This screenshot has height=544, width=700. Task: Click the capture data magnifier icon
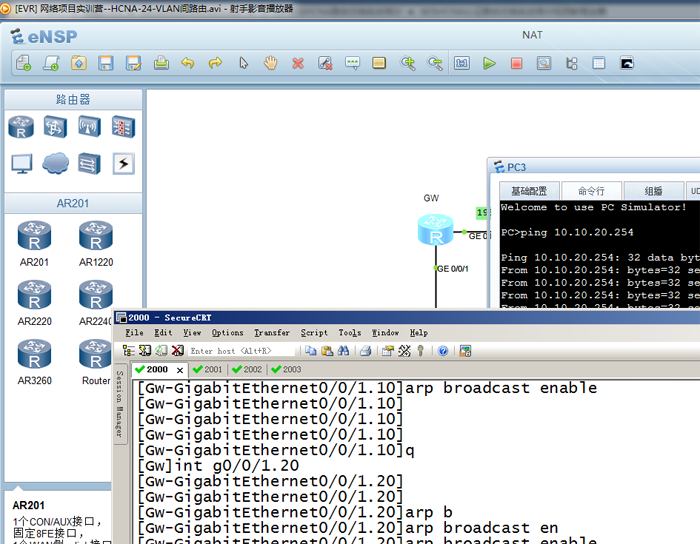[x=544, y=63]
